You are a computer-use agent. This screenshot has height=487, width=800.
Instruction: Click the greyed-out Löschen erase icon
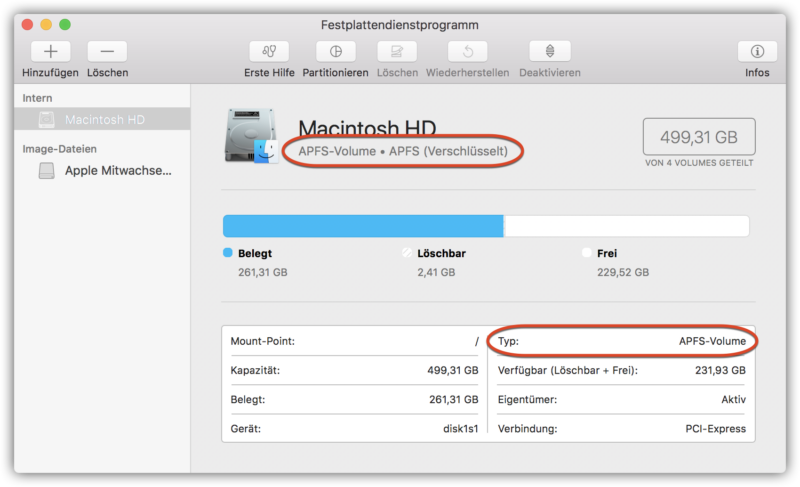397,52
